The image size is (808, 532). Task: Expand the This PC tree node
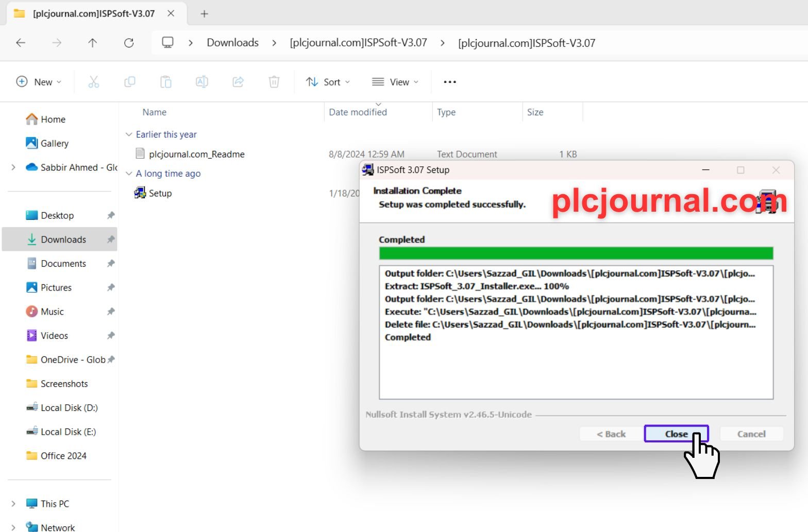pos(13,504)
